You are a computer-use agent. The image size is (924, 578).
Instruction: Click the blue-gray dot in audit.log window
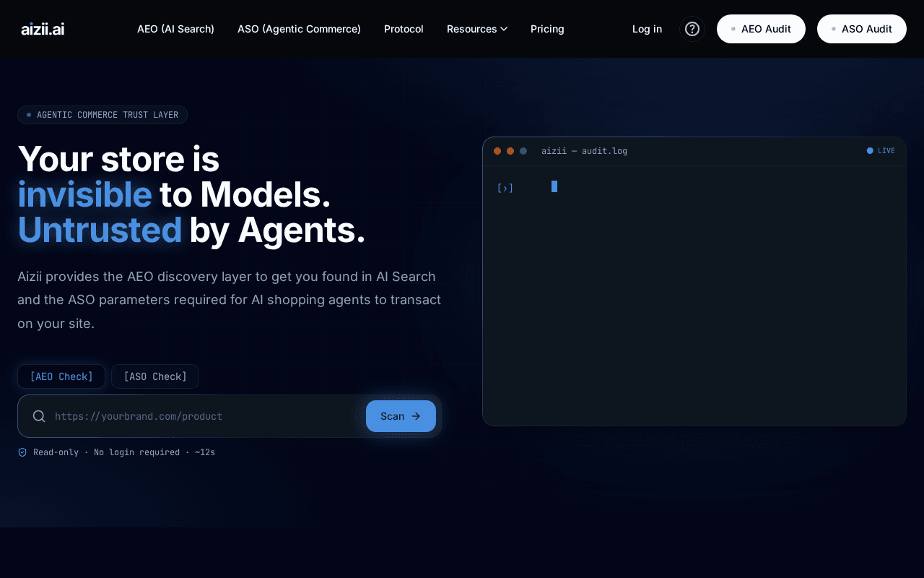click(x=523, y=151)
